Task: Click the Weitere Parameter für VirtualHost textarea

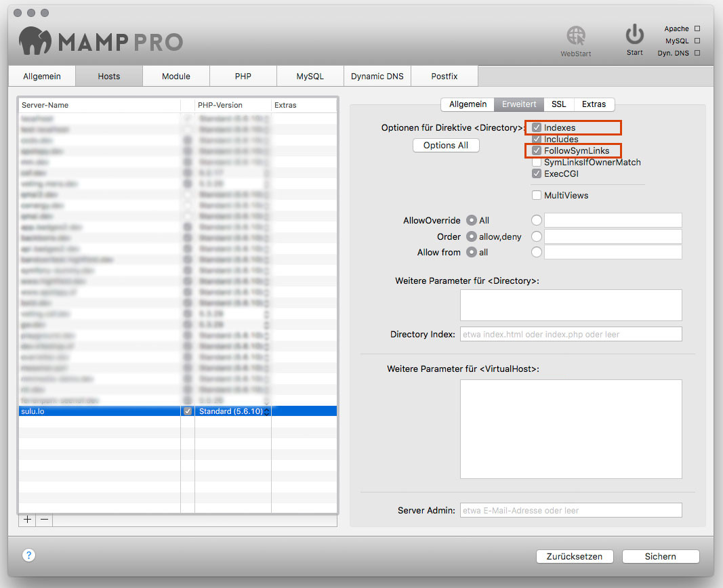Action: tap(571, 429)
